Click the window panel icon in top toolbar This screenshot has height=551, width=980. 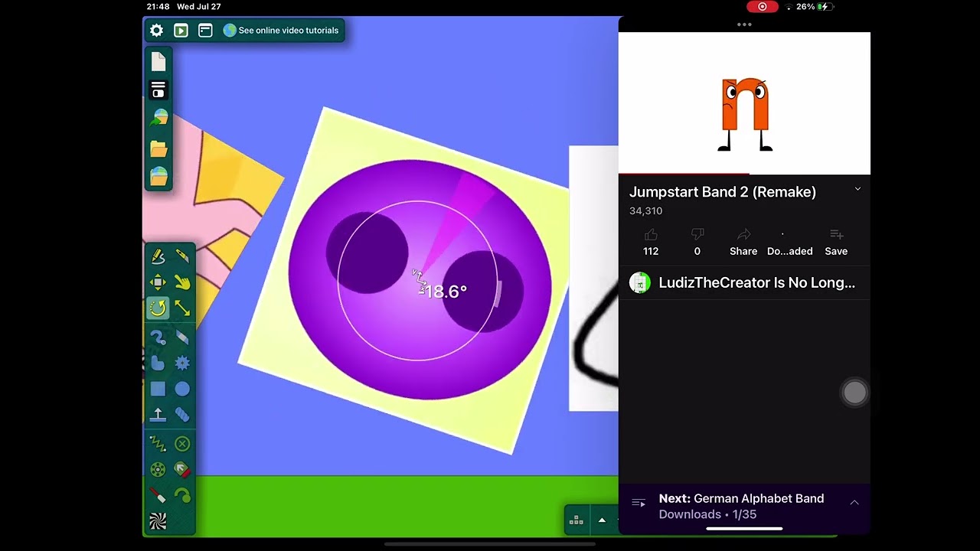click(205, 31)
